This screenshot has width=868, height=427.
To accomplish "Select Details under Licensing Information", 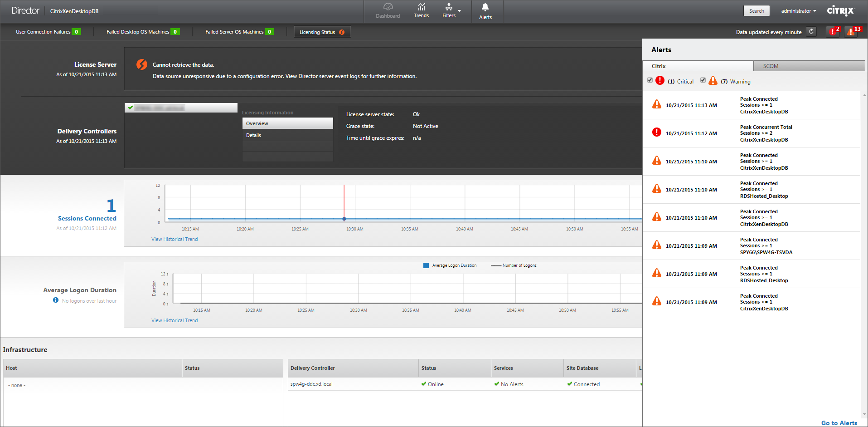I will tap(254, 135).
